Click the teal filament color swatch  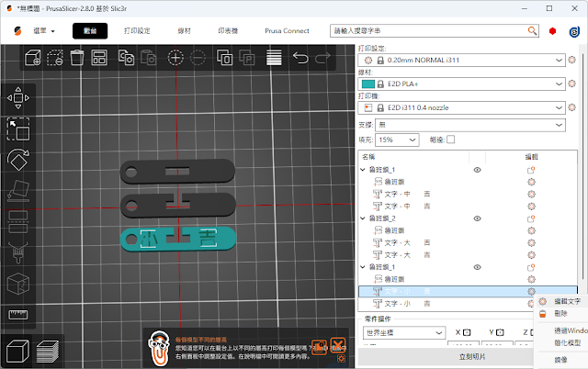click(367, 84)
